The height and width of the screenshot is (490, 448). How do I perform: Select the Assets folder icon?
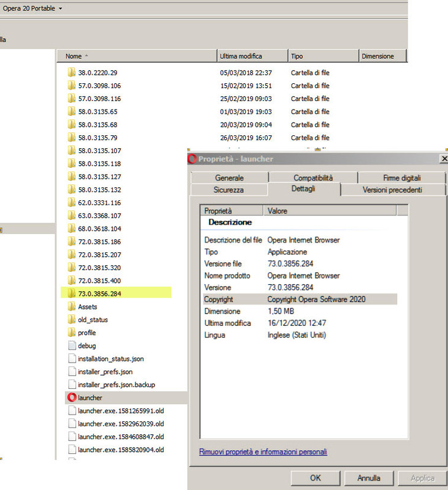point(72,307)
